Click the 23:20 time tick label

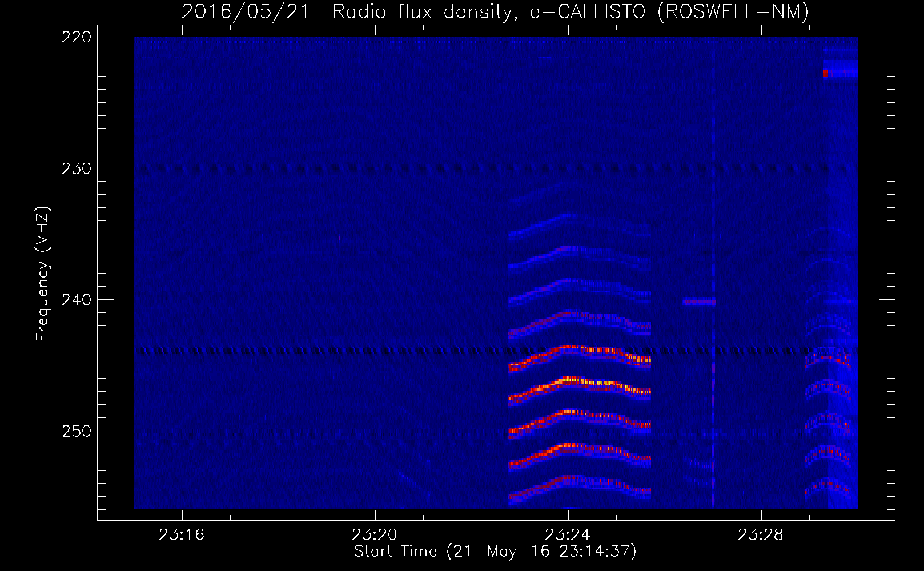(x=375, y=535)
